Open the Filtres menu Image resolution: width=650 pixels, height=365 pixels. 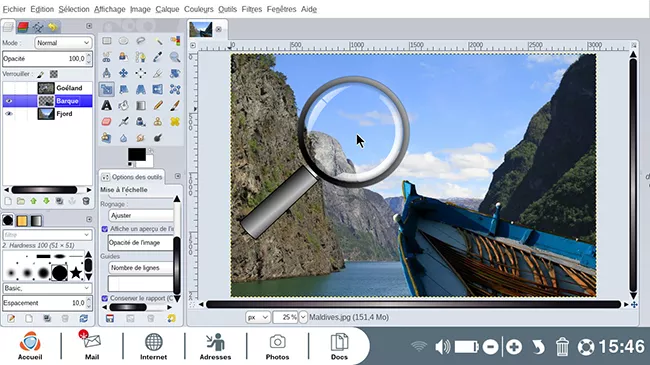252,9
